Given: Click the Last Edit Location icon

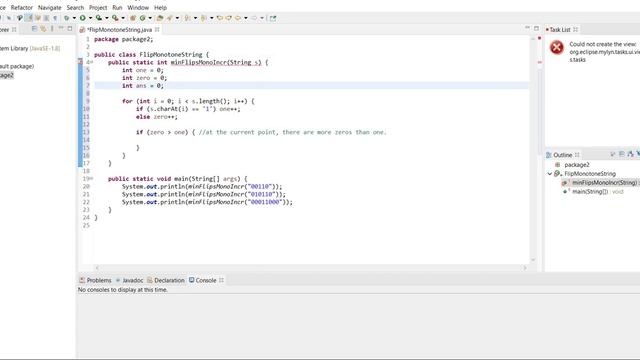Looking at the screenshot, I should (x=220, y=18).
